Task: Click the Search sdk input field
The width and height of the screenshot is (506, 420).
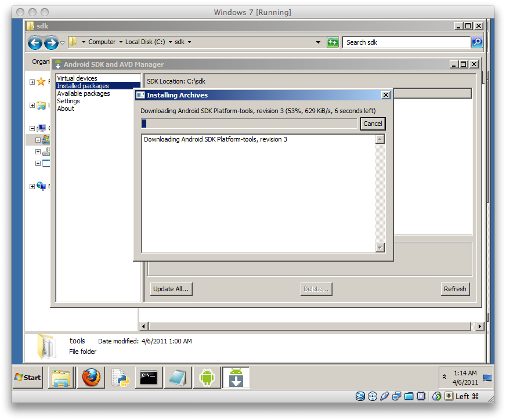Action: (406, 42)
